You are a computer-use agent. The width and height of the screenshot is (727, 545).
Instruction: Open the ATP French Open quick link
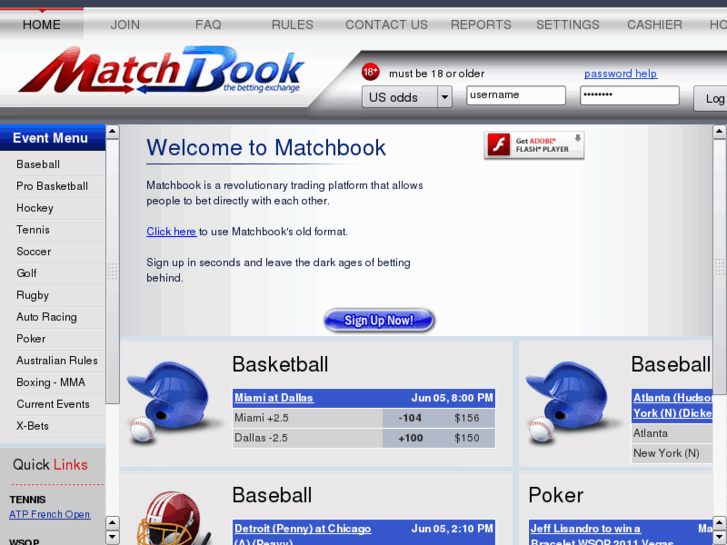point(50,514)
